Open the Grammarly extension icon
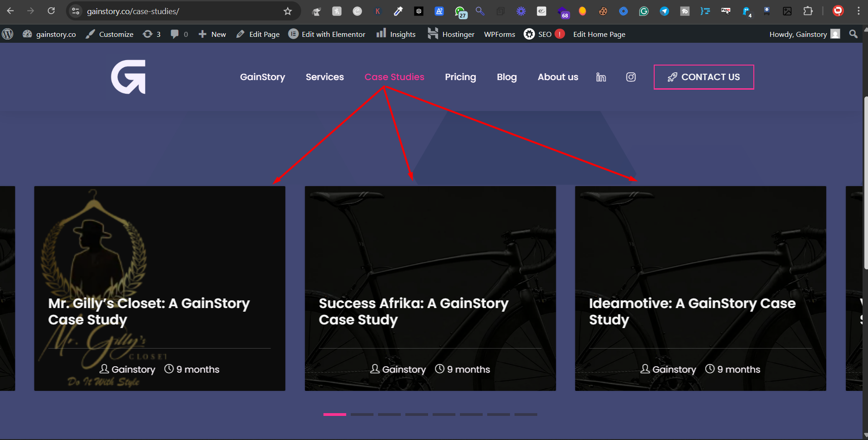Image resolution: width=868 pixels, height=440 pixels. tap(644, 11)
